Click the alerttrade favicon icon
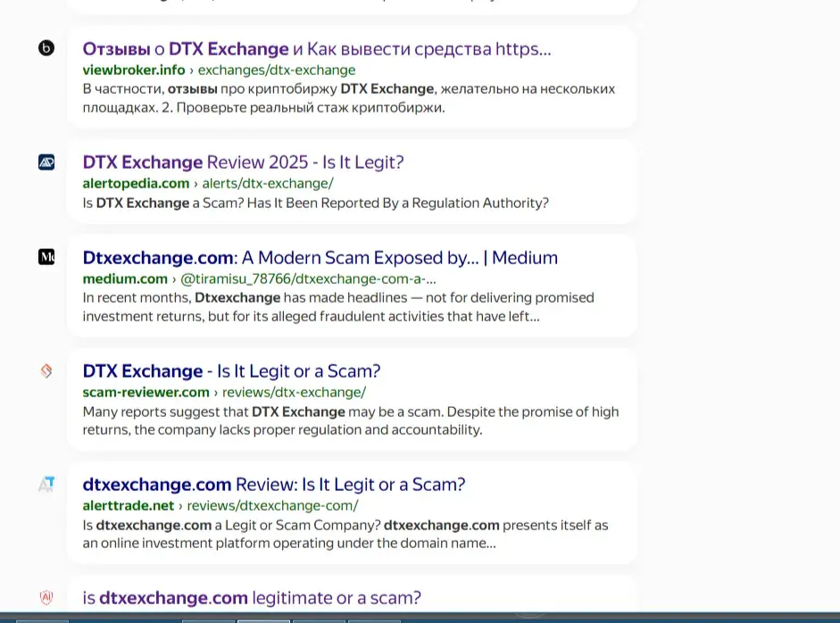840x623 pixels. point(46,485)
